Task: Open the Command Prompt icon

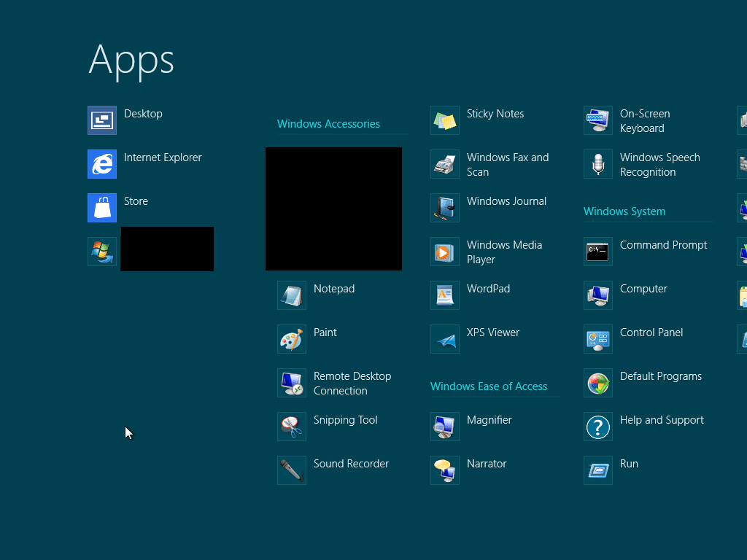Action: click(x=598, y=252)
